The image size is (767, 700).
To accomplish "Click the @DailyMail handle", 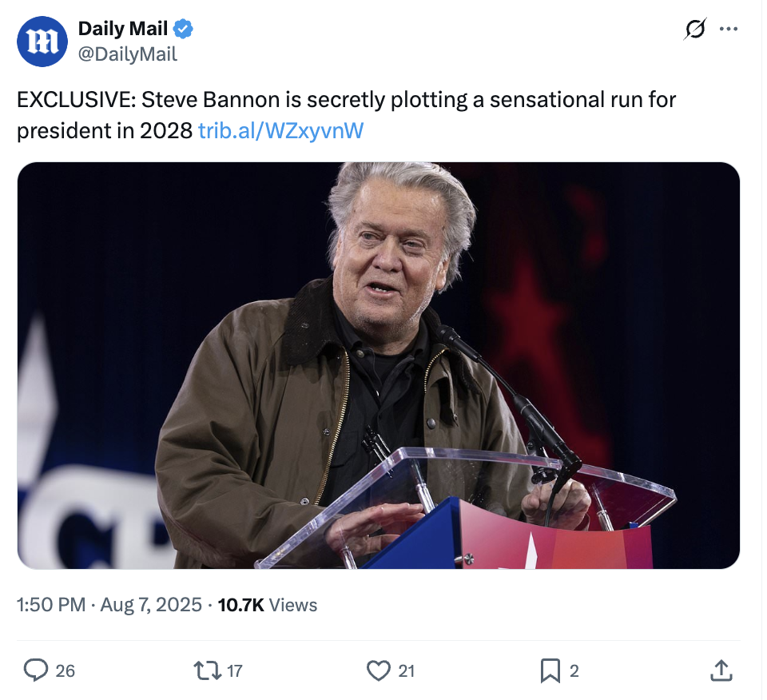I will tap(127, 54).
